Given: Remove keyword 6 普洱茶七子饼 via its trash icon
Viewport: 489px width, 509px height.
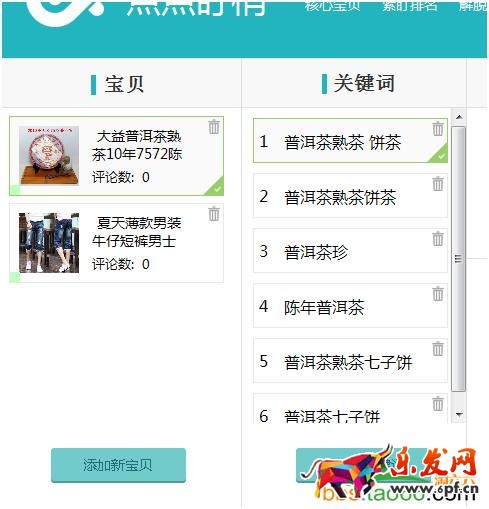Looking at the screenshot, I should [x=438, y=404].
